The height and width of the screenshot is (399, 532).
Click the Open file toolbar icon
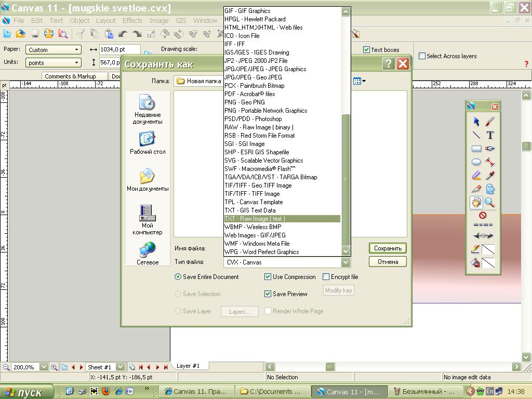coord(21,34)
